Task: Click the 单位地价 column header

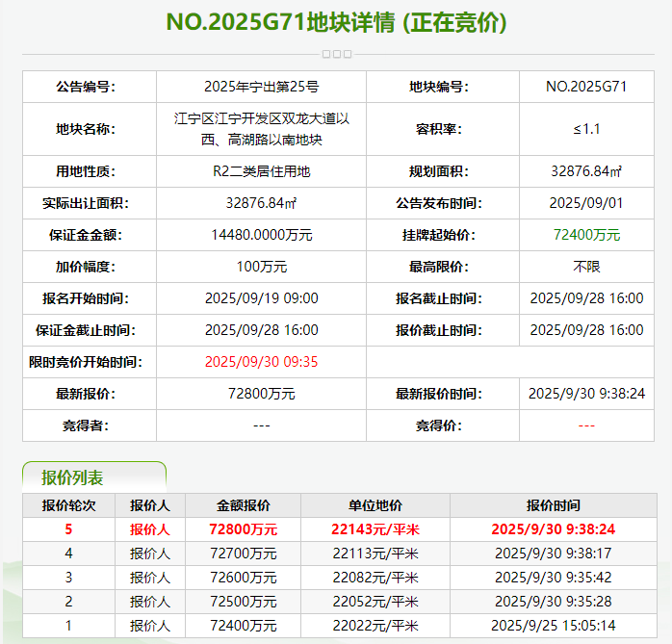Action: [375, 505]
